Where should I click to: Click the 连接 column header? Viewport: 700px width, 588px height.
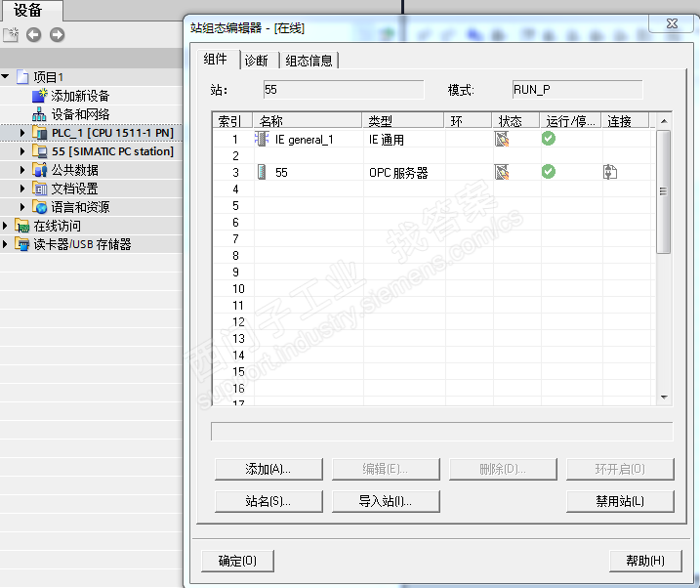coord(626,120)
